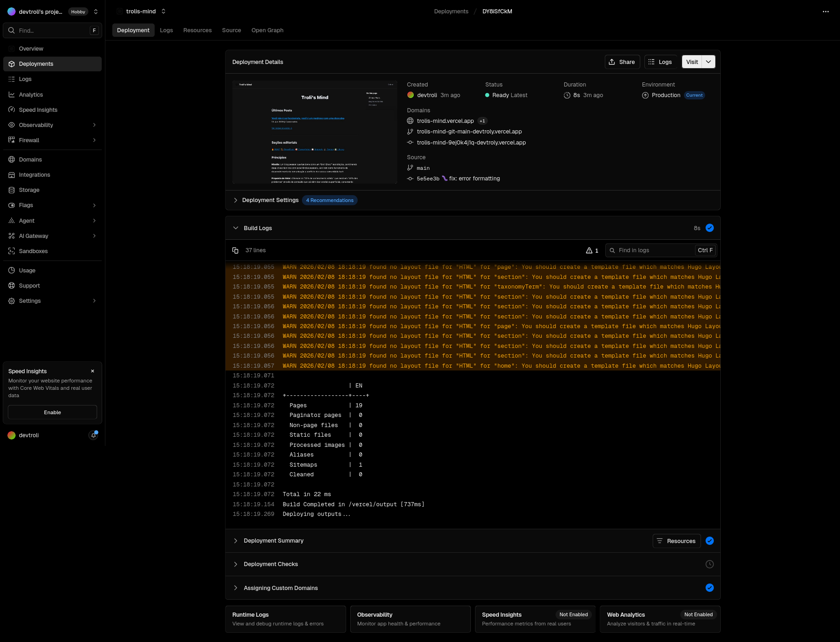
Task: Open the Firewall panel
Action: pyautogui.click(x=29, y=140)
